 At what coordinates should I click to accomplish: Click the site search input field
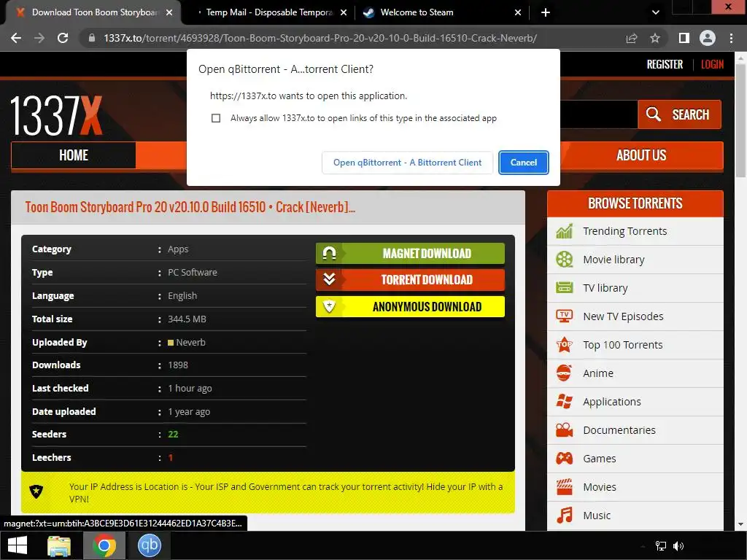599,114
